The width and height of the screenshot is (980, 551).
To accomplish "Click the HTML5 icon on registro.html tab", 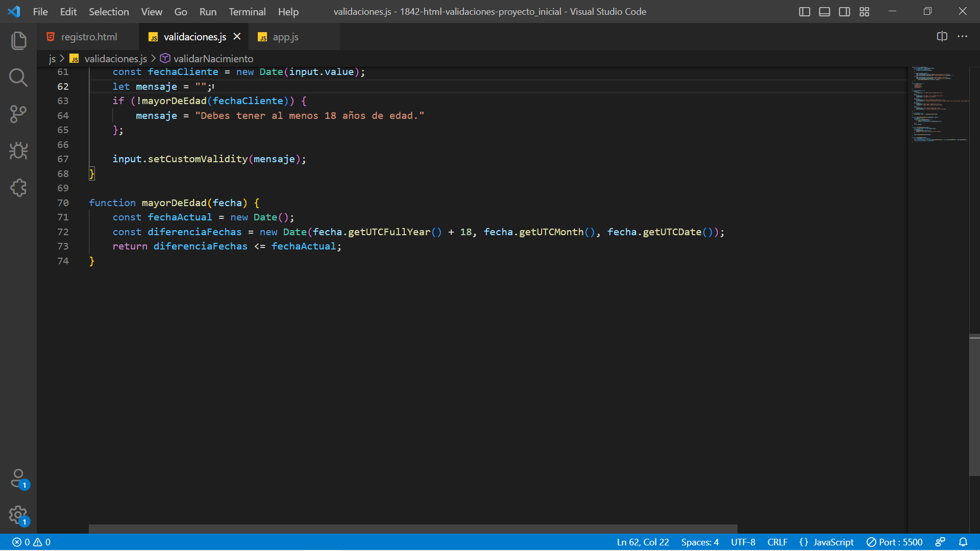I will (51, 37).
